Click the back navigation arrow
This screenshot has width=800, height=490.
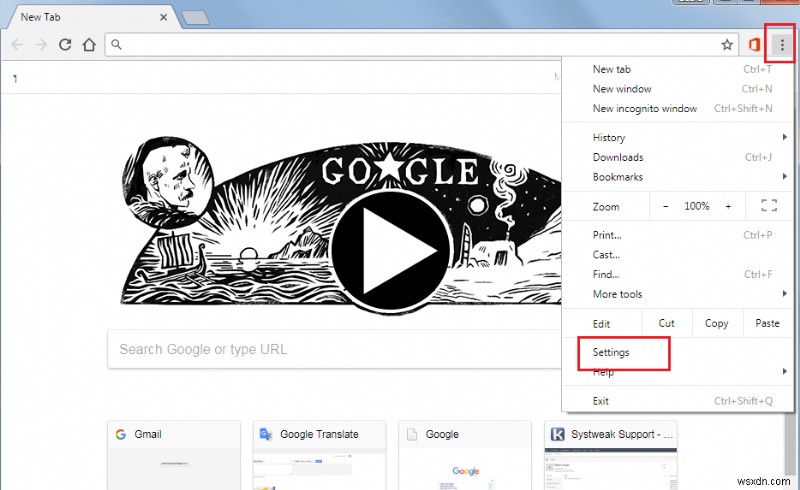(x=17, y=45)
